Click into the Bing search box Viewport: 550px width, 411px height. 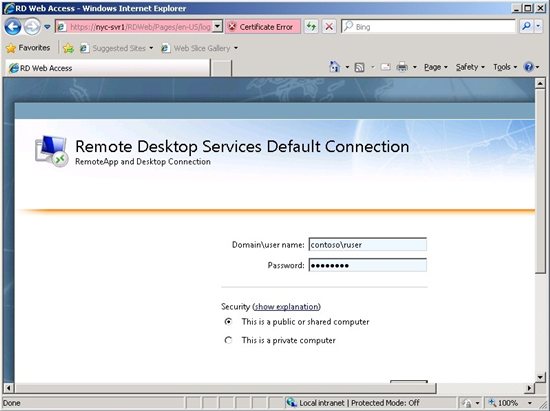(428, 27)
